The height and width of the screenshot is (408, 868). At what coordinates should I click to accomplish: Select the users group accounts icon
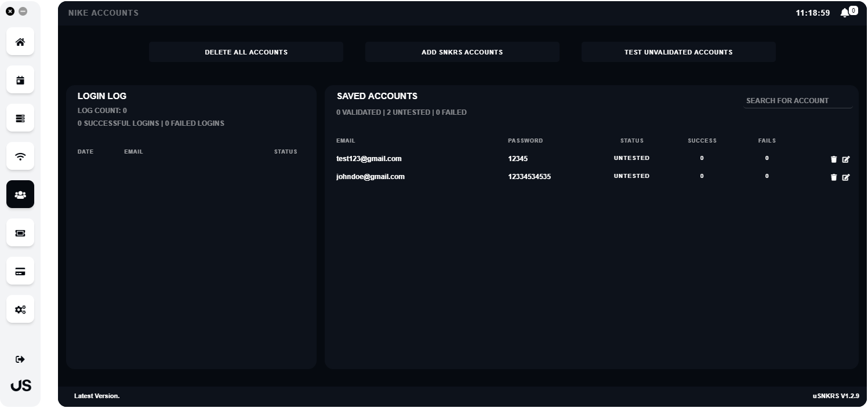click(x=20, y=195)
